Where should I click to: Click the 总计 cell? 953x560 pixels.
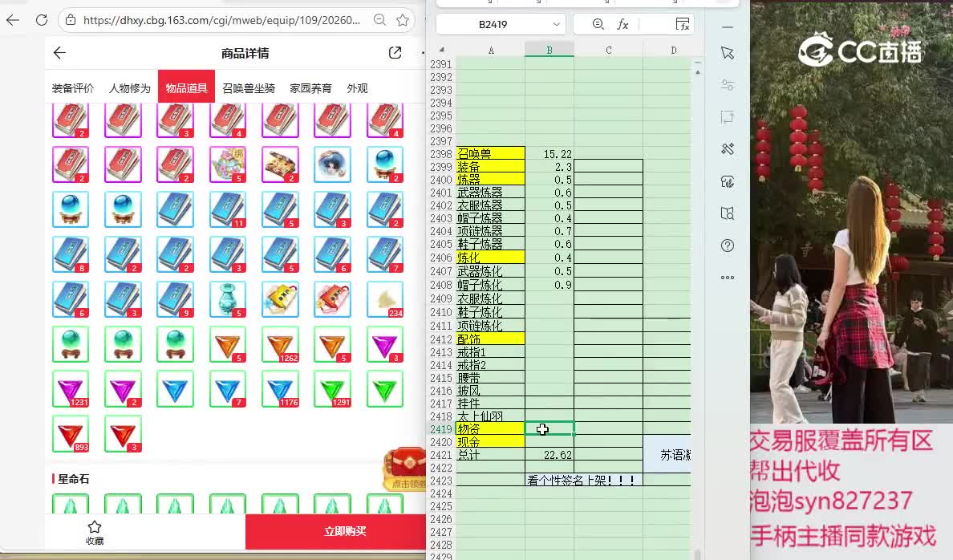pyautogui.click(x=490, y=455)
